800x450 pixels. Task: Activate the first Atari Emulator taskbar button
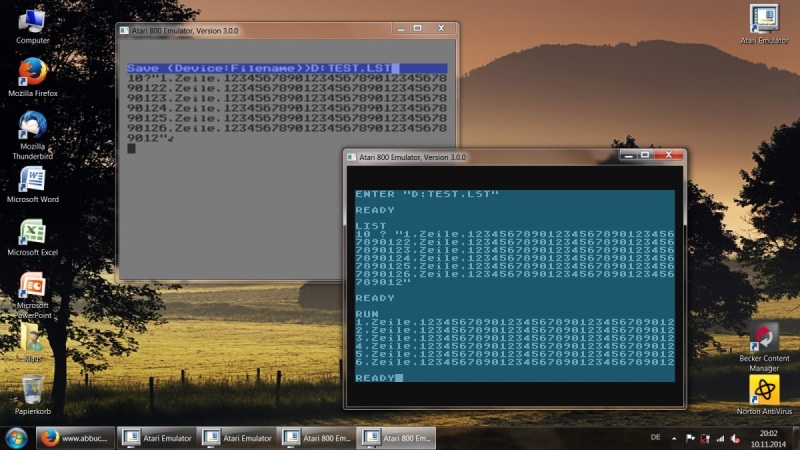pyautogui.click(x=157, y=438)
